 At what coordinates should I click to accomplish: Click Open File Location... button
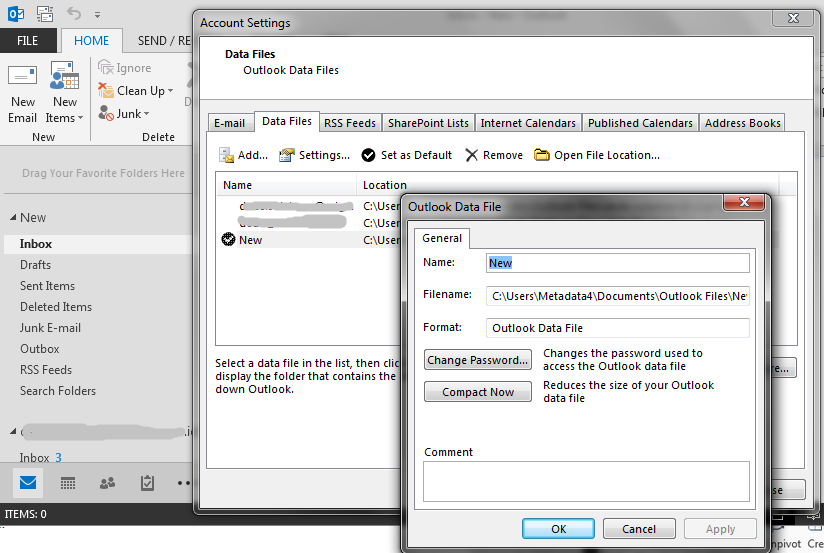(x=597, y=155)
